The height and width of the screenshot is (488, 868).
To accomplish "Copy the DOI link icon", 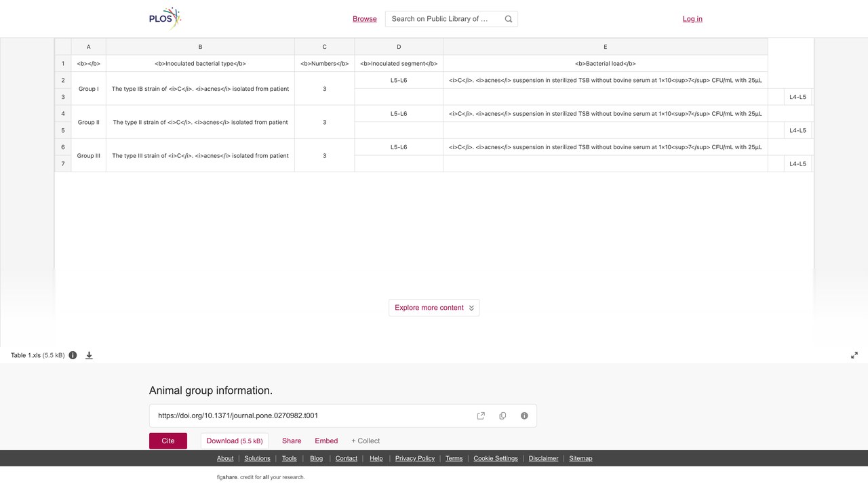I will 502,415.
